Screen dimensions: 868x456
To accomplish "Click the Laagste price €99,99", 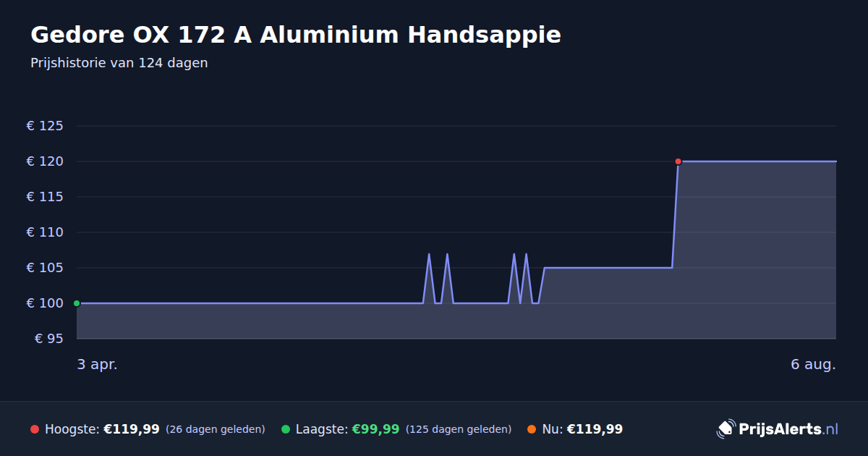I will 375,429.
